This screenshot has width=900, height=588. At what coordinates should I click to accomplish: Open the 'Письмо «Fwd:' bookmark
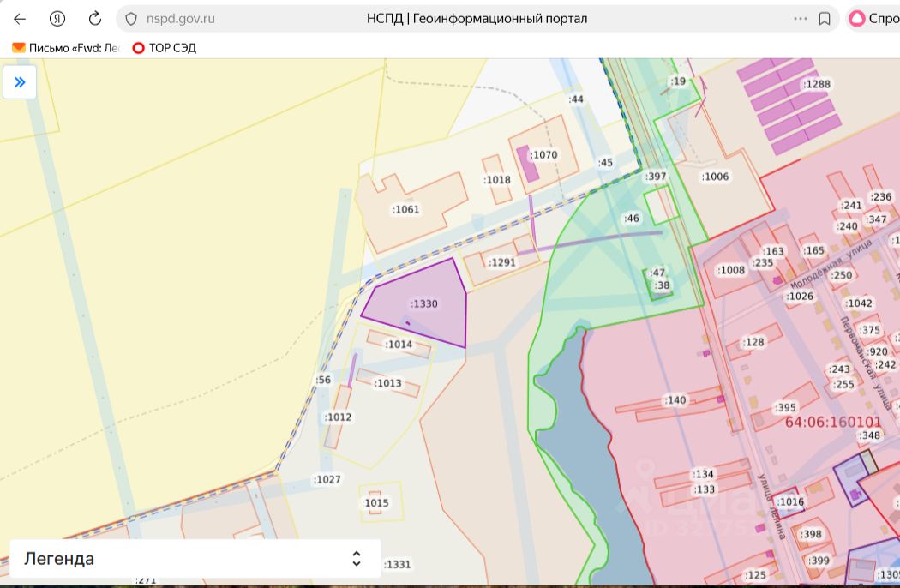click(x=67, y=48)
